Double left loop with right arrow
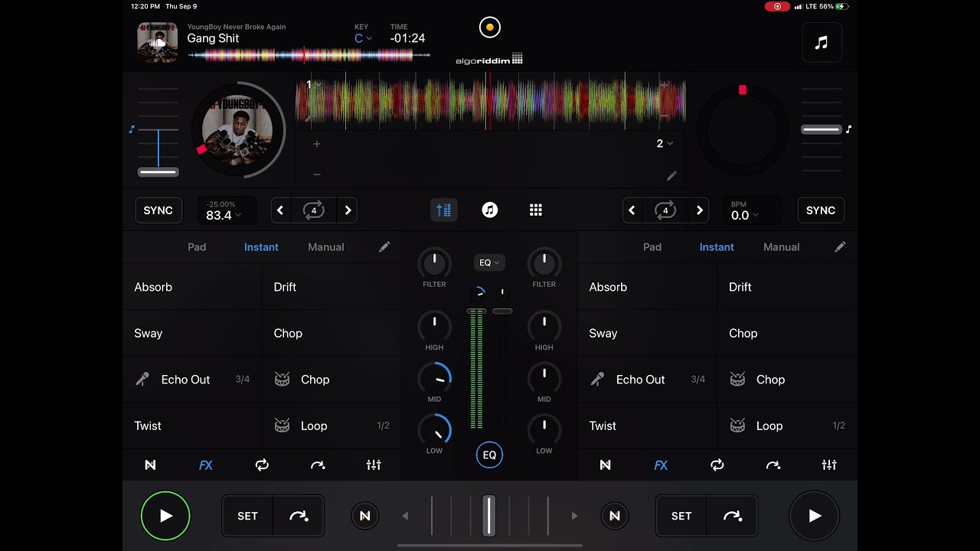This screenshot has height=551, width=980. 348,210
